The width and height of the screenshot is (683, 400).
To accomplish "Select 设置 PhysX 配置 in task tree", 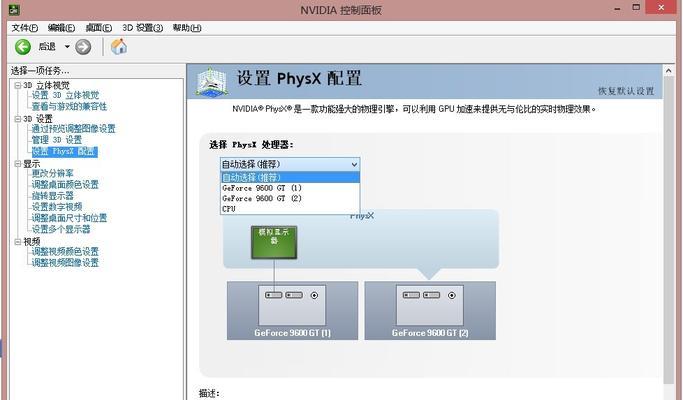I will pos(64,152).
